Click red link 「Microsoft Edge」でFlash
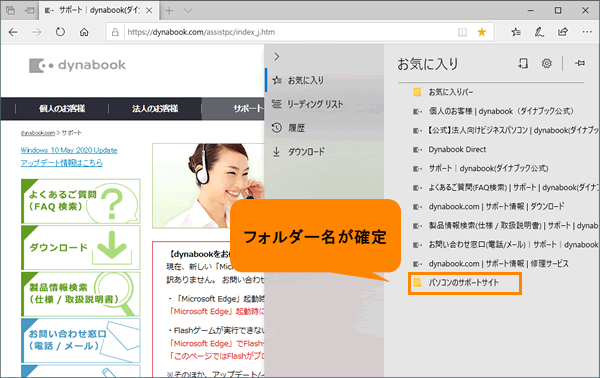This screenshot has height=378, width=600. point(217,343)
